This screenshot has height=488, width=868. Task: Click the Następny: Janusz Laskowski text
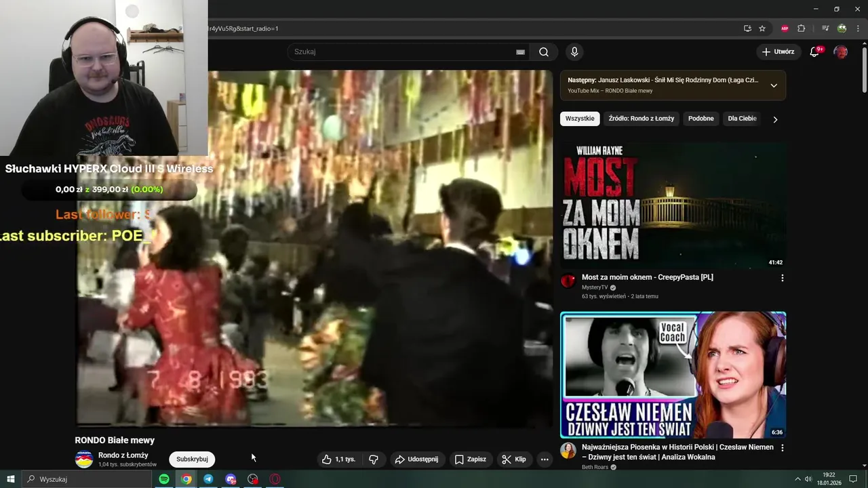point(663,80)
